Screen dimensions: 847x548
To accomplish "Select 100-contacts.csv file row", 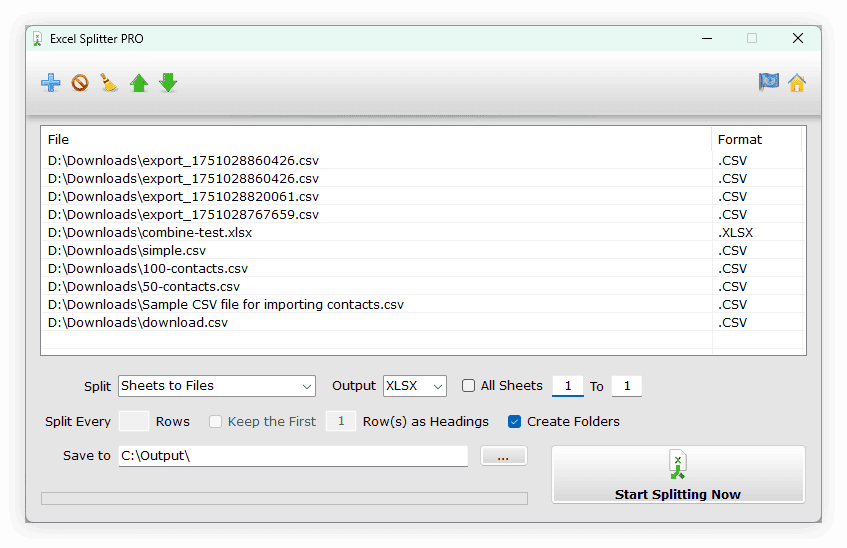I will point(423,268).
